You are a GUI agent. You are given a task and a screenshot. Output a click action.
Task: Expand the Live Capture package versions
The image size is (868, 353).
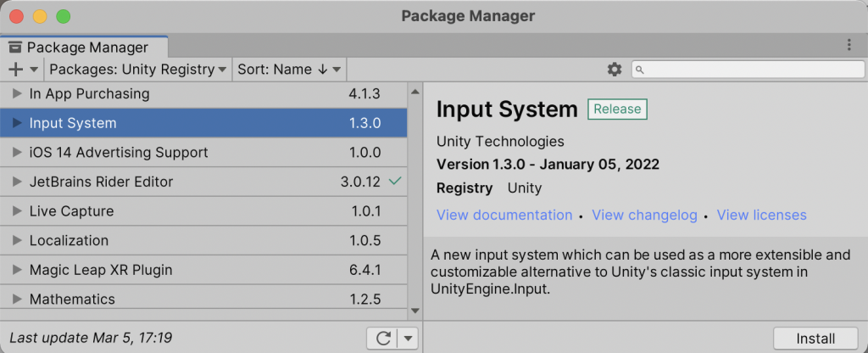tap(17, 211)
